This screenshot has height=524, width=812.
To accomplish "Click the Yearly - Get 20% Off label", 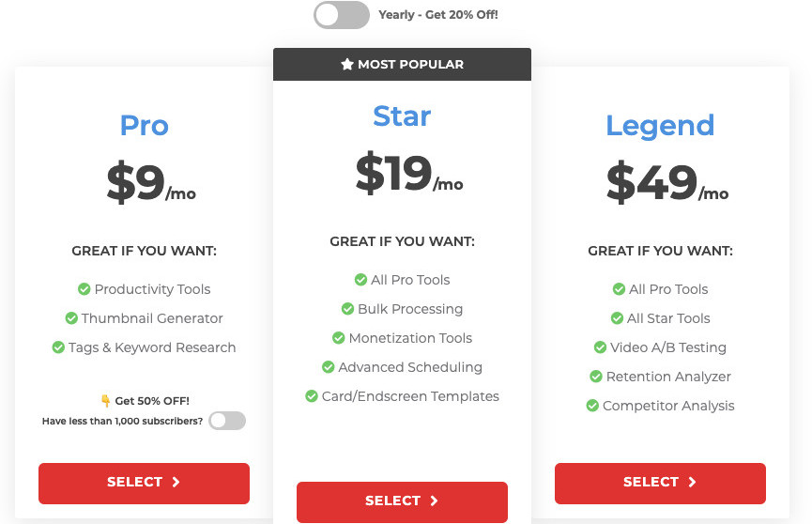I will coord(438,14).
